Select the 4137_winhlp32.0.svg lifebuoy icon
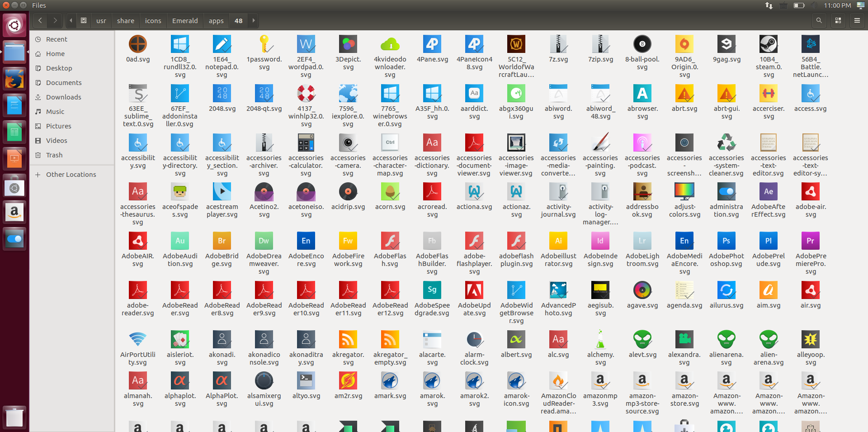Screen dimensions: 868x432 [306, 93]
